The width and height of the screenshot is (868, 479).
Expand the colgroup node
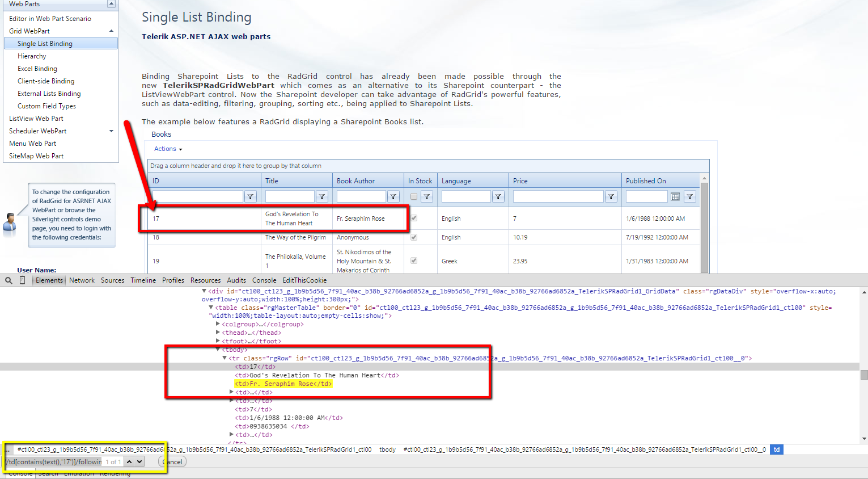[218, 324]
